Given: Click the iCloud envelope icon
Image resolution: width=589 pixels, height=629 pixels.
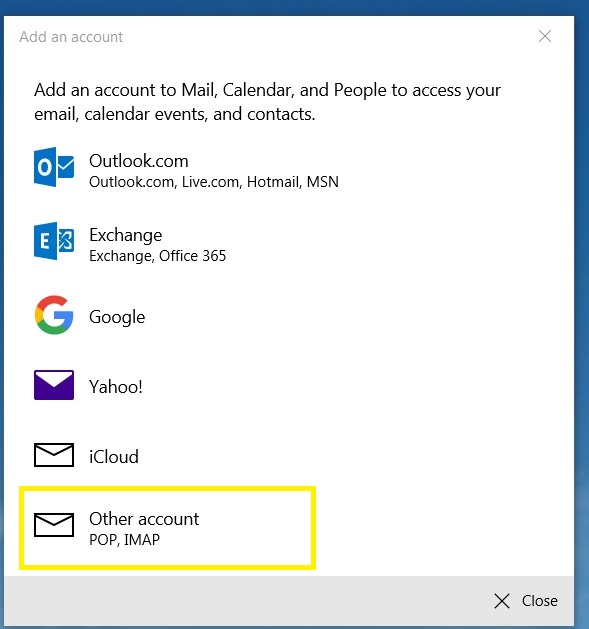Looking at the screenshot, I should click(x=54, y=455).
